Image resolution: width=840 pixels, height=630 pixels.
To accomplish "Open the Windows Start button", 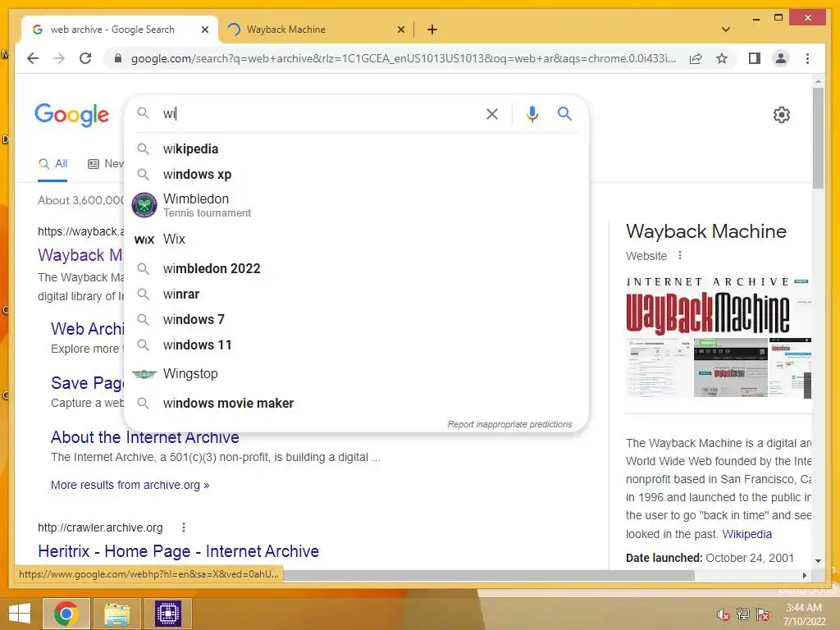I will [x=20, y=614].
